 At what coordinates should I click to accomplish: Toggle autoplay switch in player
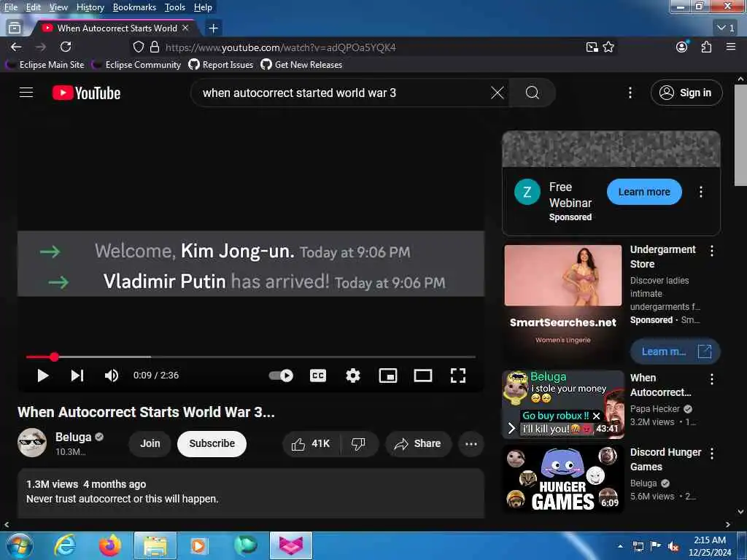[281, 376]
